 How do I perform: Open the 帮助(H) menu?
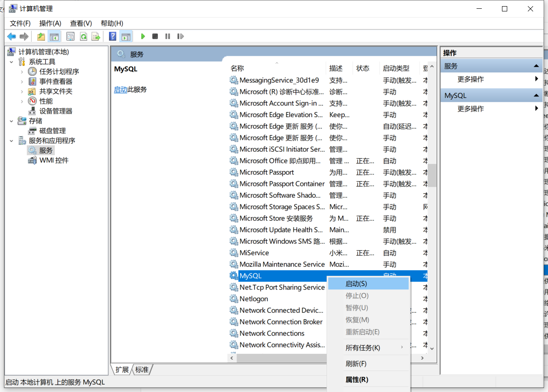(112, 23)
